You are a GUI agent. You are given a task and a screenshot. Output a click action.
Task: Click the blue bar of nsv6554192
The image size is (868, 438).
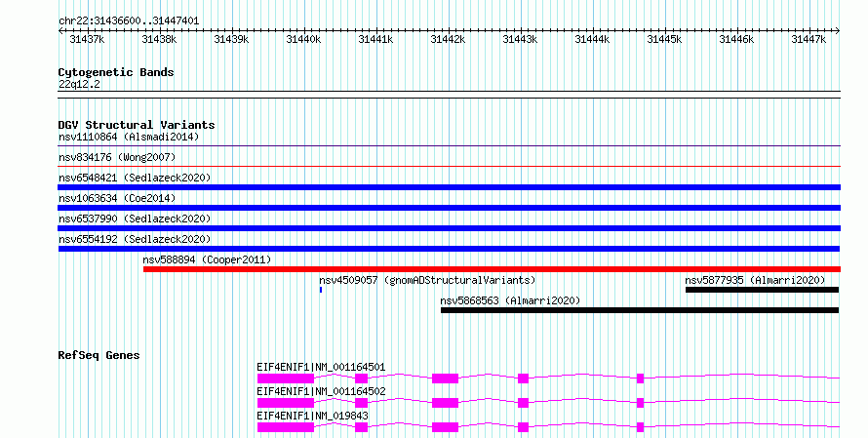click(x=449, y=249)
